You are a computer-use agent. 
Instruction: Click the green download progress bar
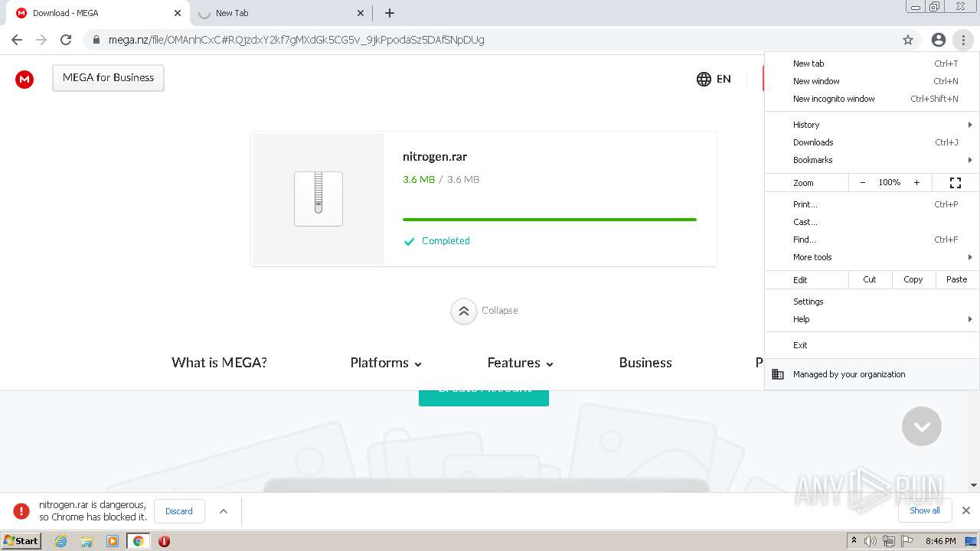pos(550,220)
